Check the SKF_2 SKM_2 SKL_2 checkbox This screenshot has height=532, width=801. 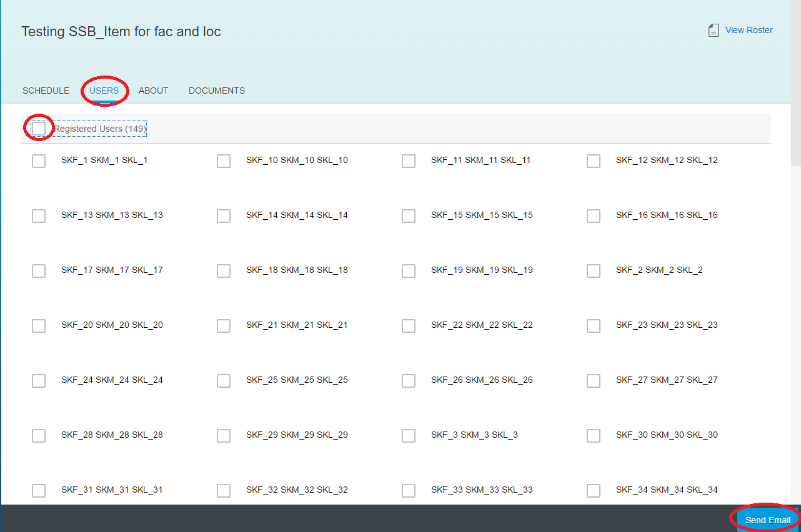pos(594,271)
